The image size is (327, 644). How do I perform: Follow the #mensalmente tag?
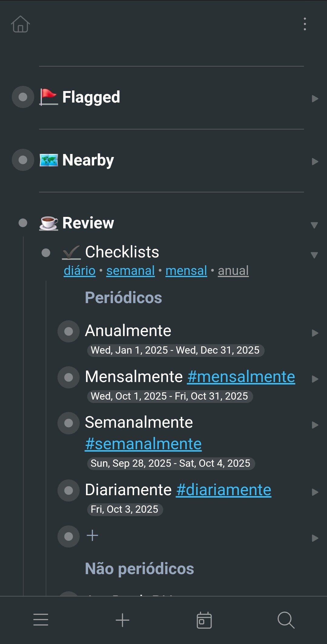point(241,377)
